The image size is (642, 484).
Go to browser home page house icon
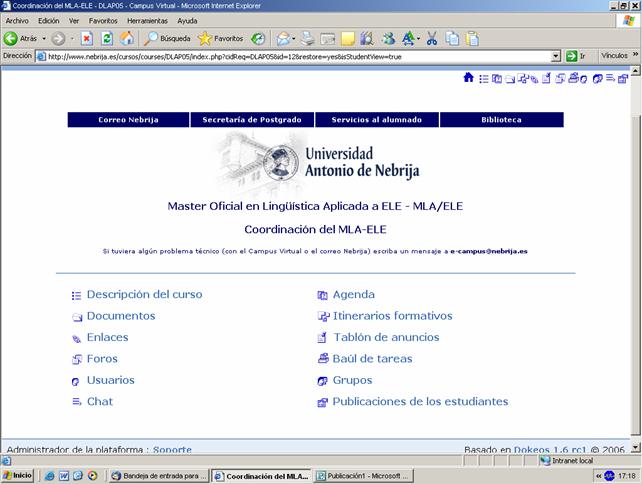[127, 38]
